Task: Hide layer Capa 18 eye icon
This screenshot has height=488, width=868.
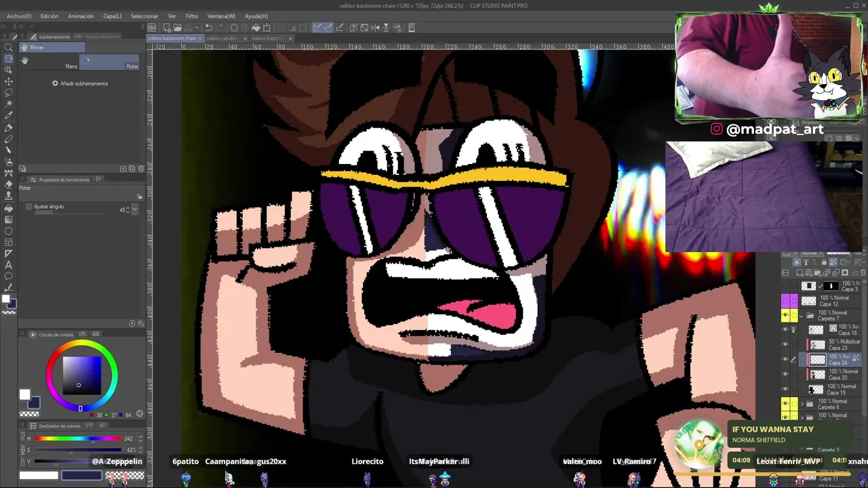Action: tap(785, 330)
